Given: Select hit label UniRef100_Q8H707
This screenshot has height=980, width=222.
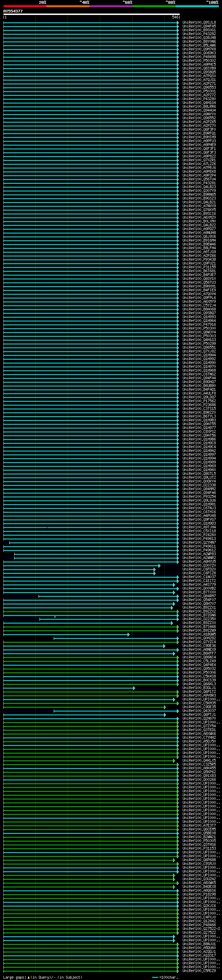Looking at the screenshot, I should (199, 604).
